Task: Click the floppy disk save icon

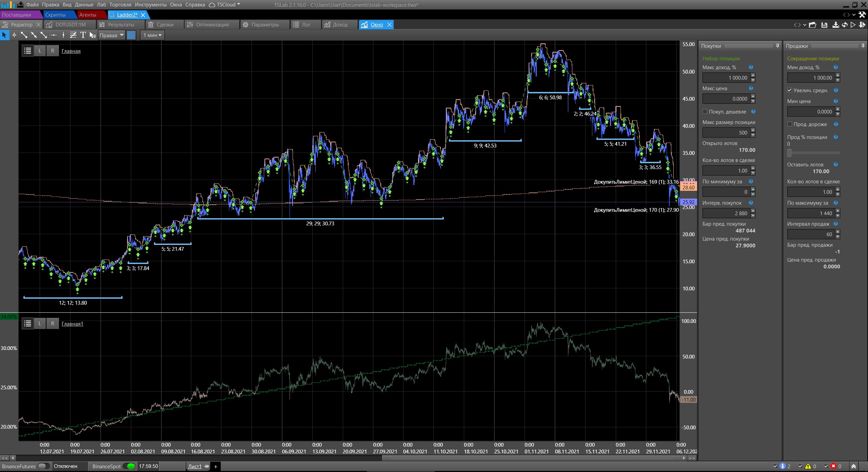Action: [824, 25]
